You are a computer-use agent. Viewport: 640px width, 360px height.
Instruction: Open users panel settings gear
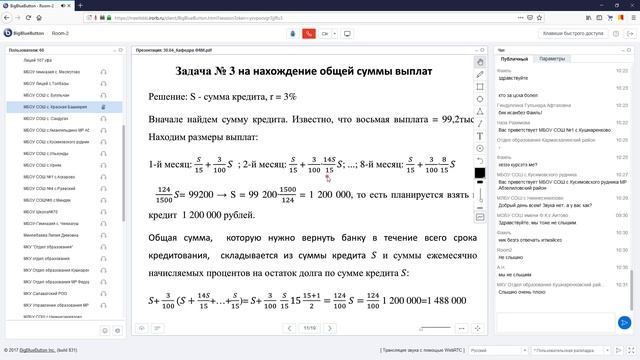point(118,331)
